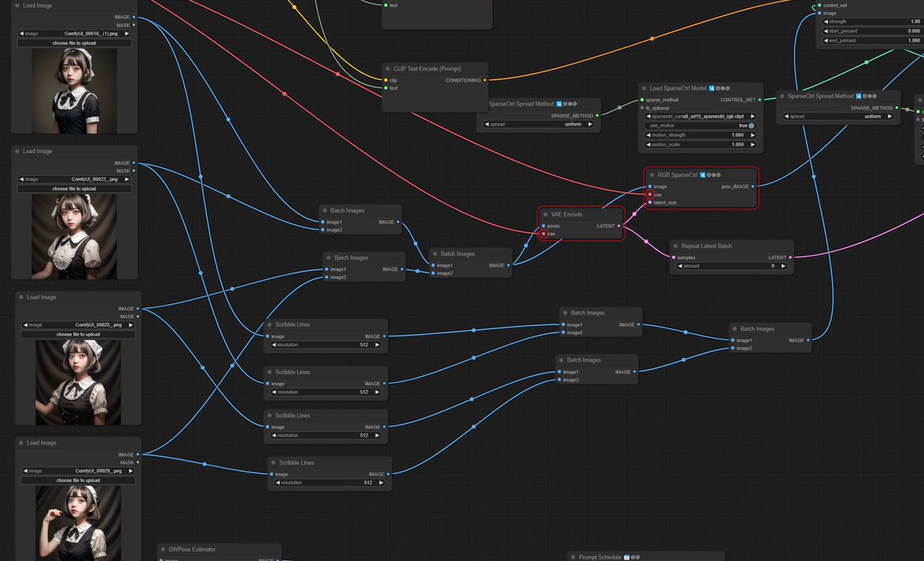Collapse the VAE Encode node via its title dot

click(x=545, y=214)
